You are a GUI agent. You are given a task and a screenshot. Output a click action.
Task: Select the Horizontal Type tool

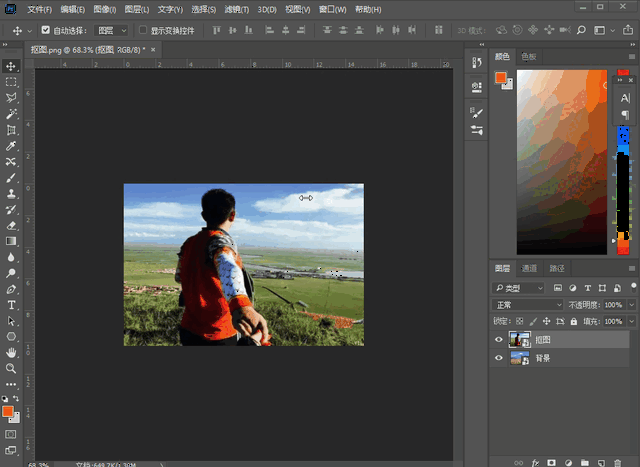click(11, 305)
